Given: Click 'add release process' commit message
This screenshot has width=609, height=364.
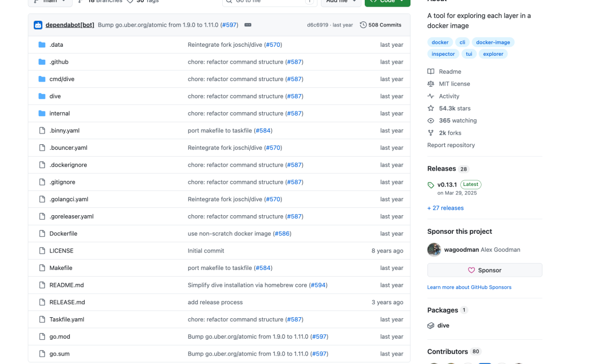Looking at the screenshot, I should (215, 302).
